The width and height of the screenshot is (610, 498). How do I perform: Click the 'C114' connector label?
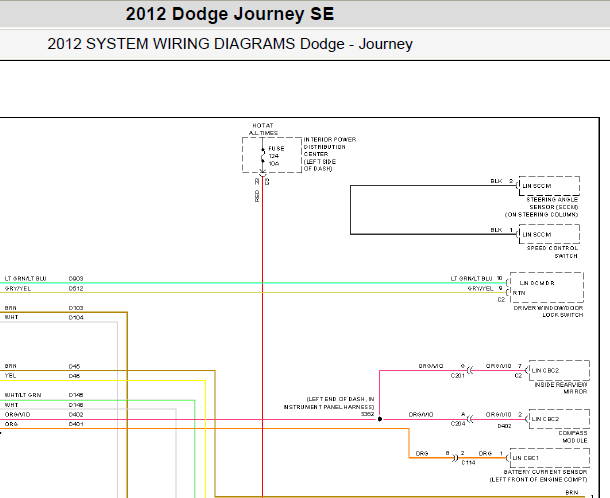(x=468, y=463)
